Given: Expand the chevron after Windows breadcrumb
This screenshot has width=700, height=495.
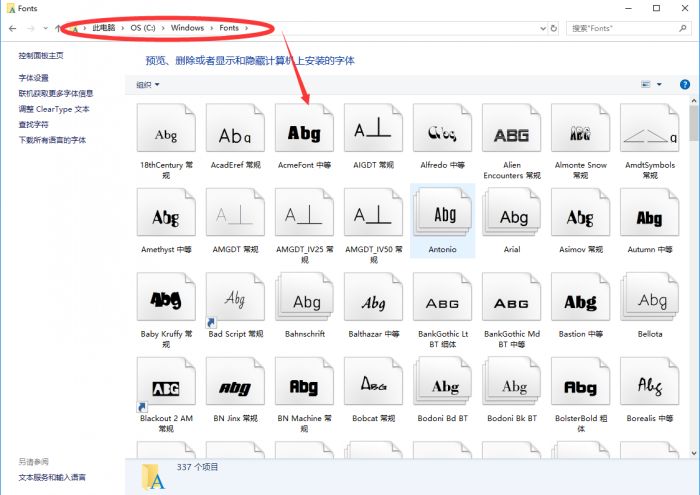Looking at the screenshot, I should tap(212, 28).
